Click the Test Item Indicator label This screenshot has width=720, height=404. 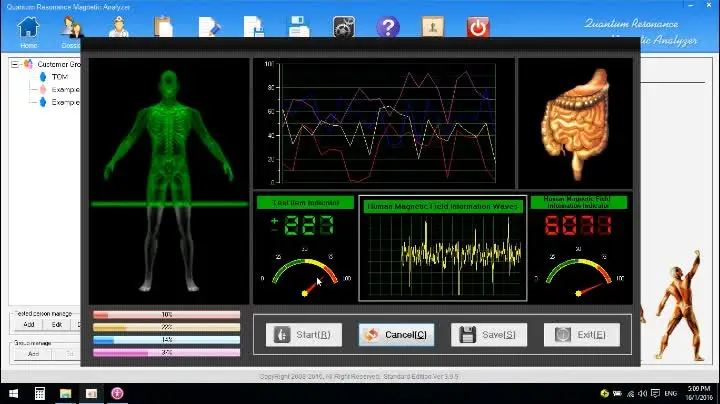click(305, 202)
